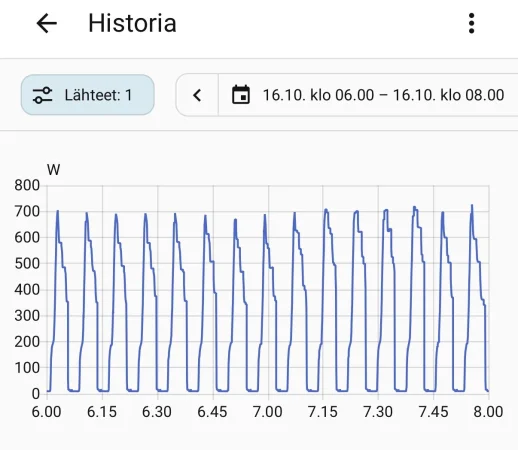Click the first power peak after 6.00
This screenshot has height=450, width=518.
point(58,211)
